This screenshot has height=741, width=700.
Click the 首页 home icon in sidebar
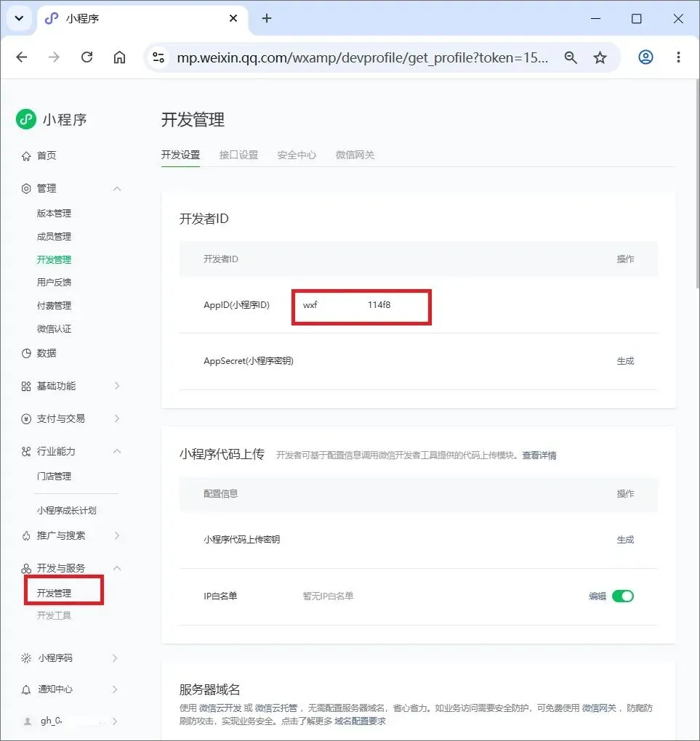click(x=26, y=156)
